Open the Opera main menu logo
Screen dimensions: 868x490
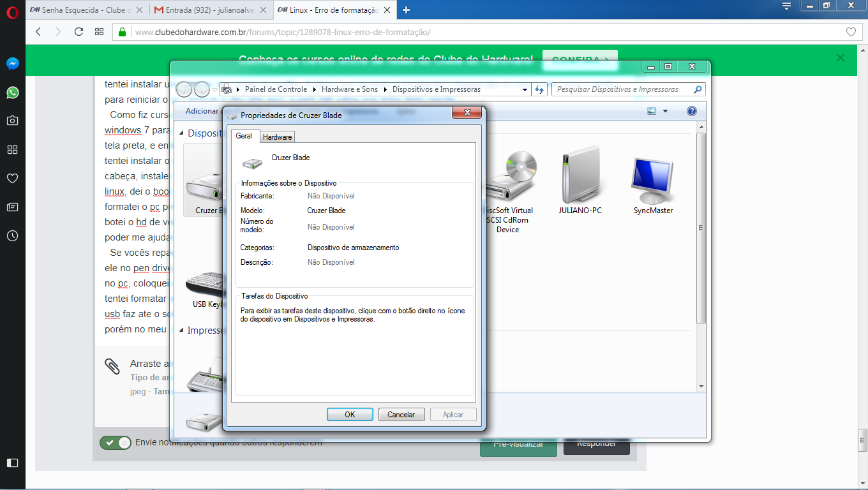click(x=12, y=11)
